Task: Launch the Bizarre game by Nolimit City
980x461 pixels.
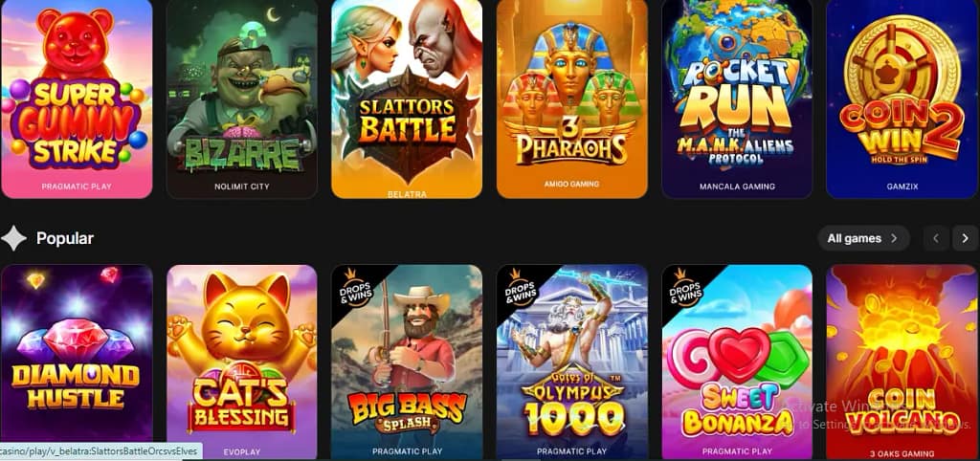Action: coord(242,99)
